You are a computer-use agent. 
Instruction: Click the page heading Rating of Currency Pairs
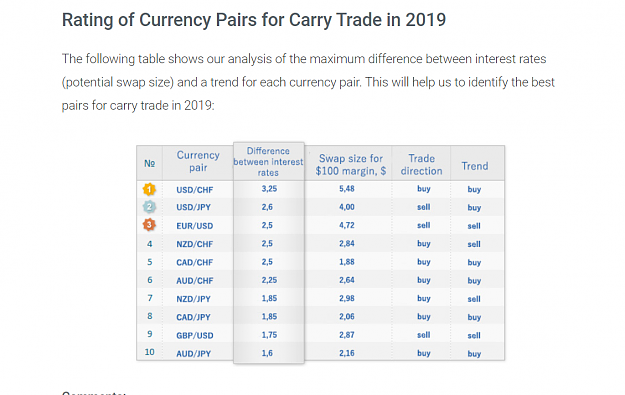[254, 20]
